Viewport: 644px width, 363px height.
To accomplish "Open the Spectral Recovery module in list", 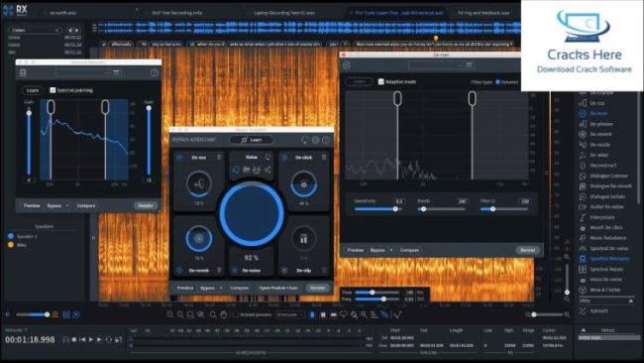I will coord(603,259).
